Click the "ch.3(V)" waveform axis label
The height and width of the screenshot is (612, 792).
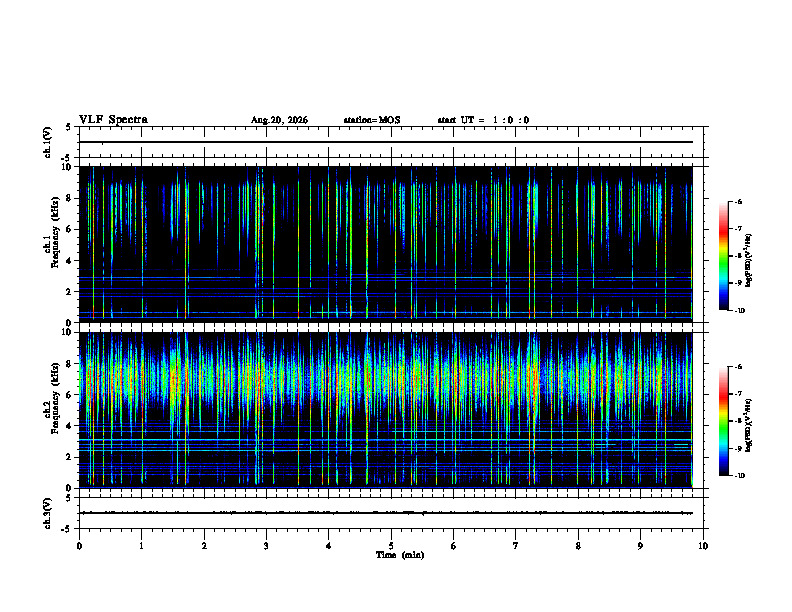point(48,513)
